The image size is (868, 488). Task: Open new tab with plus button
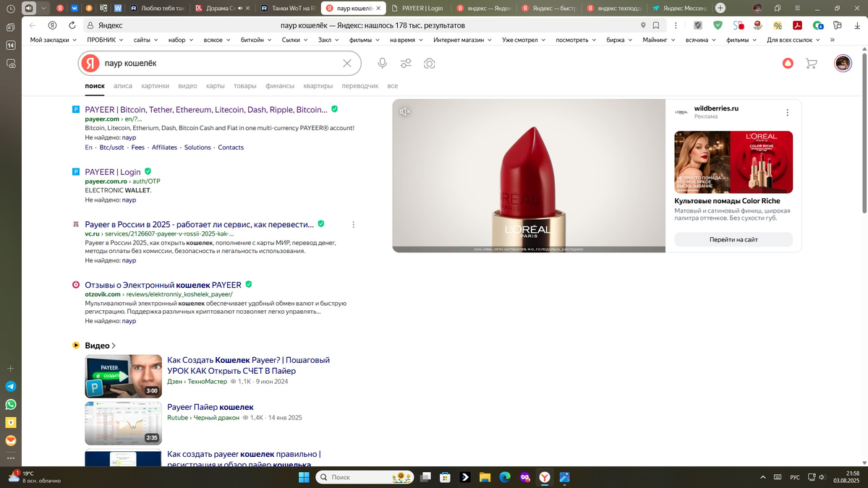[x=720, y=8]
